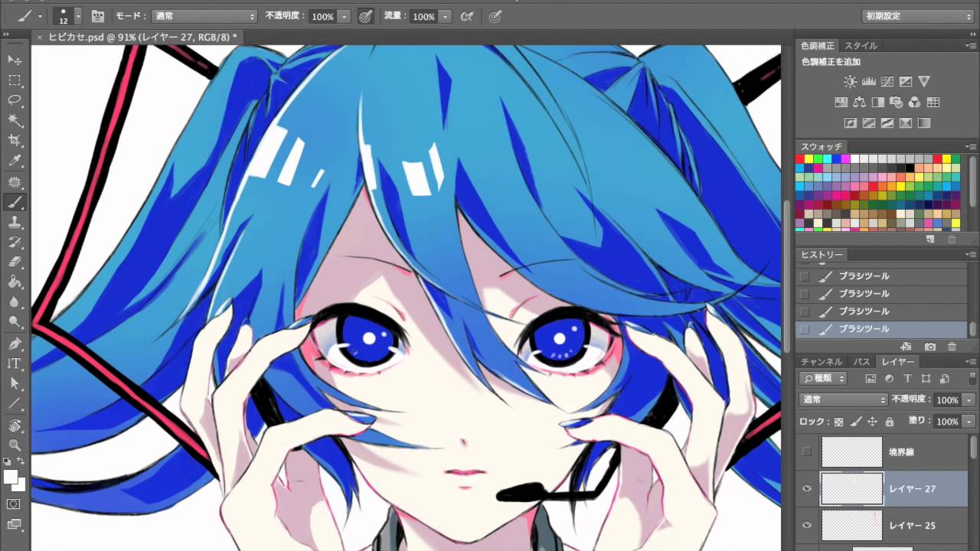Select the ヒストリー panel tab
This screenshot has height=551, width=980.
tap(822, 254)
